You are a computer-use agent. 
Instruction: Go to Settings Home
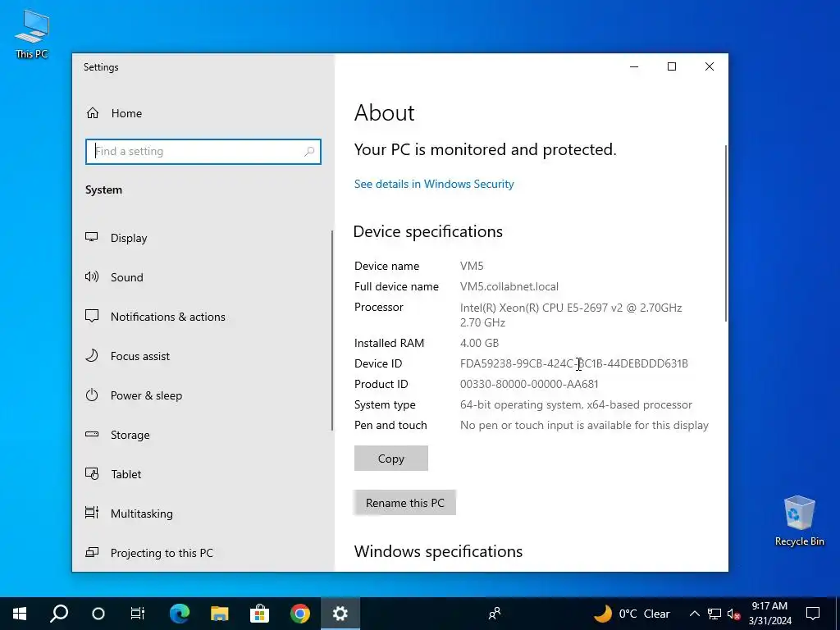point(203,113)
